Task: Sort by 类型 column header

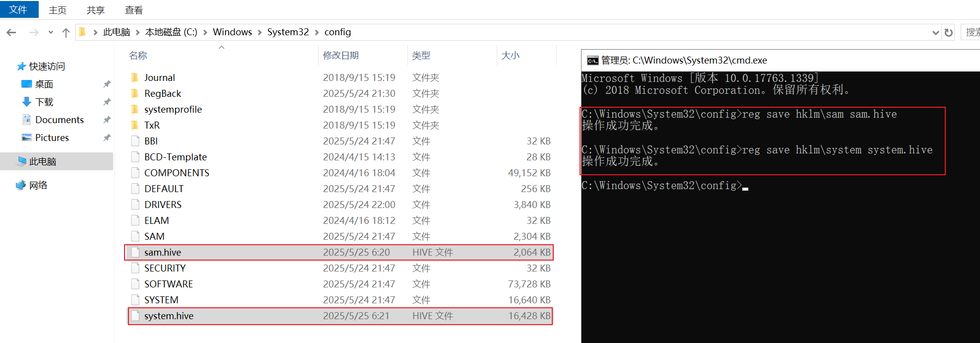Action: pos(421,56)
